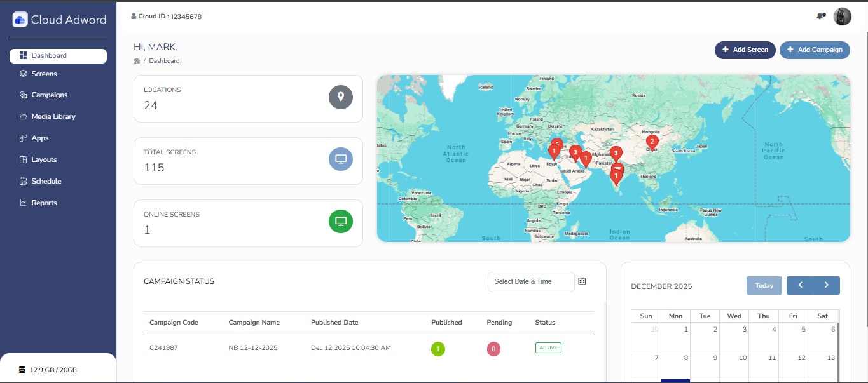The image size is (868, 383).
Task: Select the Campaigns icon in the sidebar
Action: coord(22,95)
